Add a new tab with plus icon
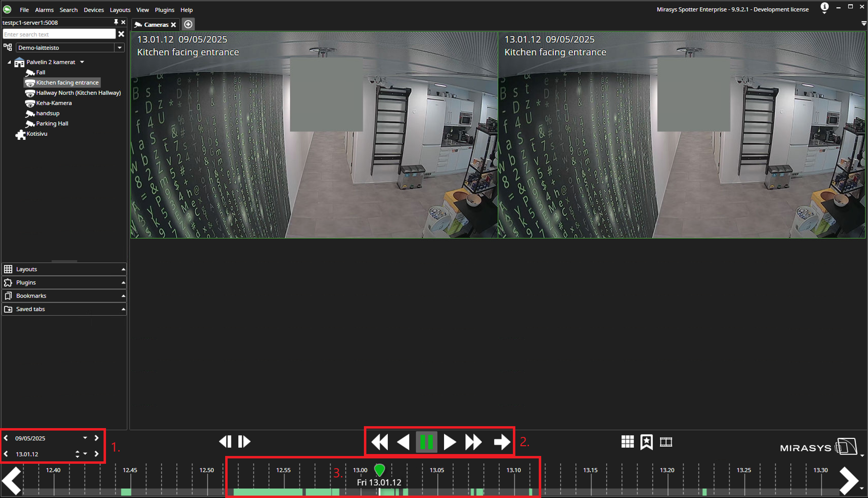The height and width of the screenshot is (498, 868). pos(188,24)
